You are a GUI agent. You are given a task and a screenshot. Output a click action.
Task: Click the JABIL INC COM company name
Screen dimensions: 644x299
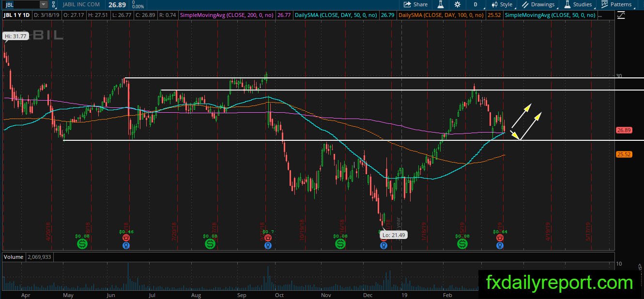[82, 4]
